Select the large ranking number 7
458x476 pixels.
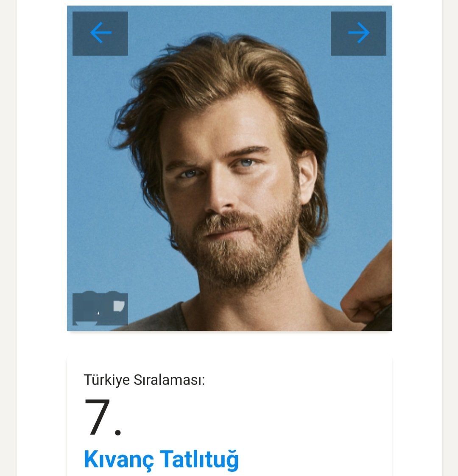coord(97,417)
